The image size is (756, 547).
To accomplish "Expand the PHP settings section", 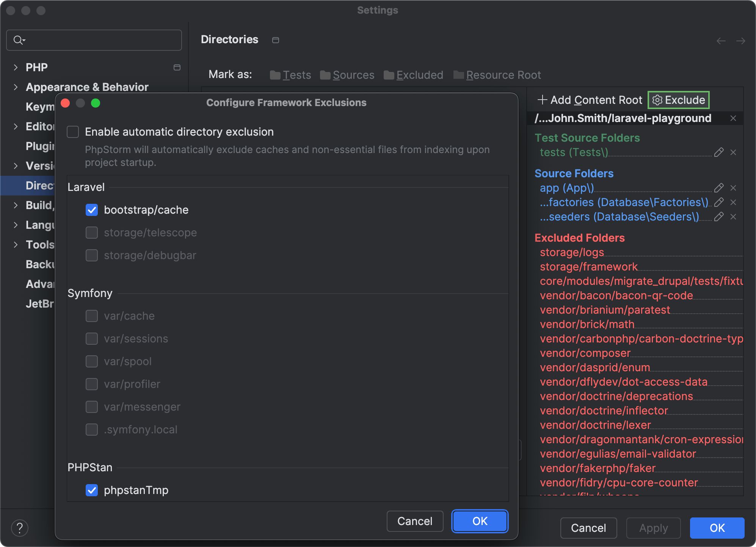I will (16, 67).
